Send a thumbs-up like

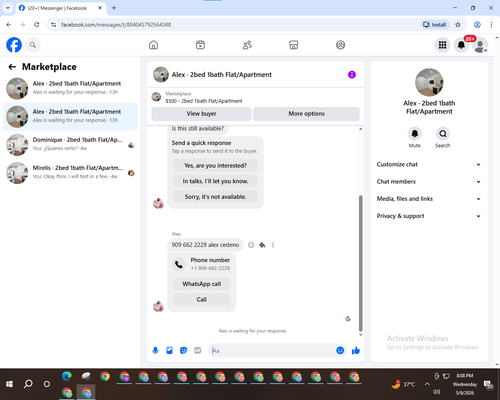[x=356, y=350]
